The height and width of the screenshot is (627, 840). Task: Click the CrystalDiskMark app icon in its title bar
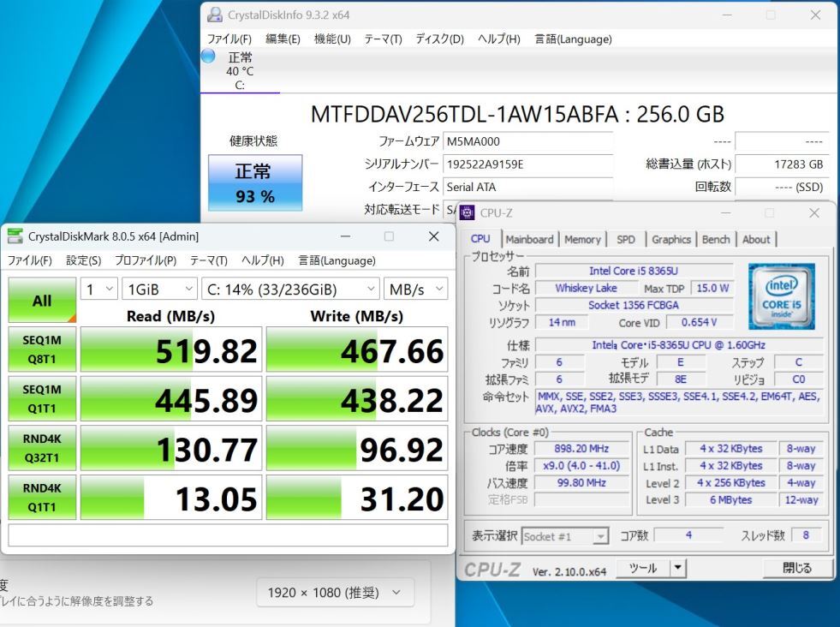15,236
